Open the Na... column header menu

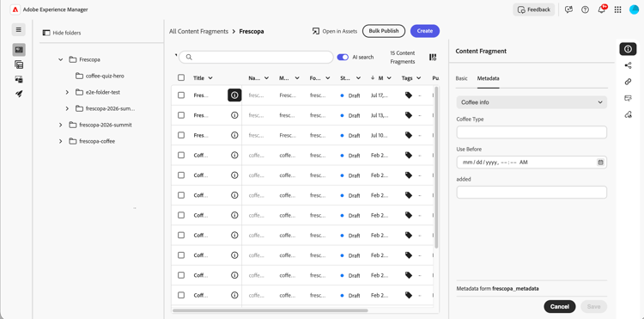266,78
